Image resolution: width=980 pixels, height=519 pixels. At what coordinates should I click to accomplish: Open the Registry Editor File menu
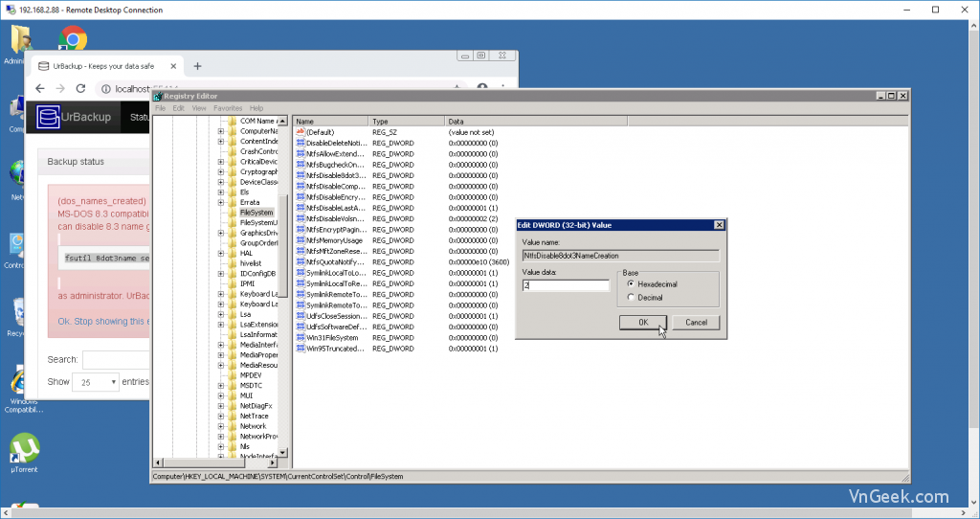pos(161,108)
